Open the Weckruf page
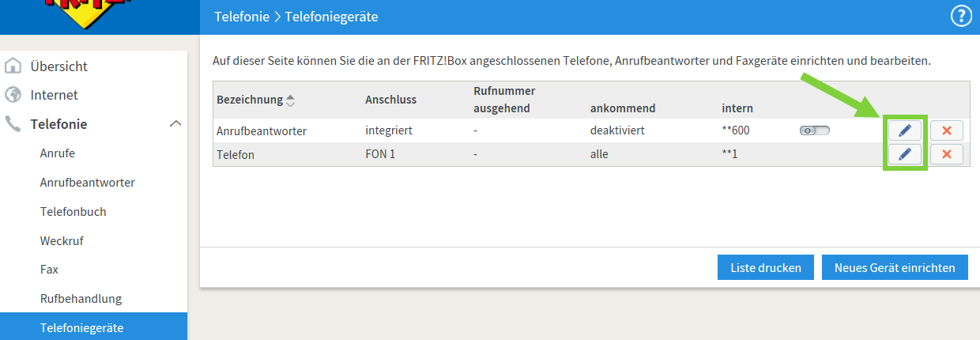 click(x=62, y=240)
